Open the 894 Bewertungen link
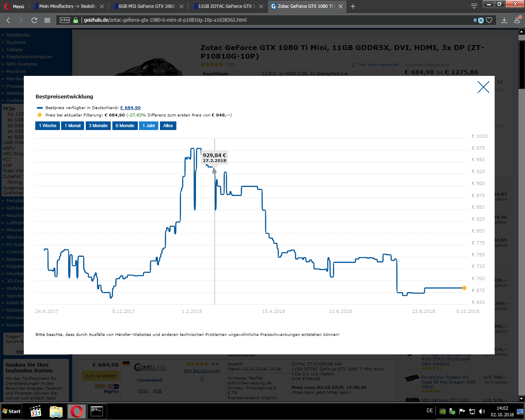Screen dimensions: 525x420 202,371
